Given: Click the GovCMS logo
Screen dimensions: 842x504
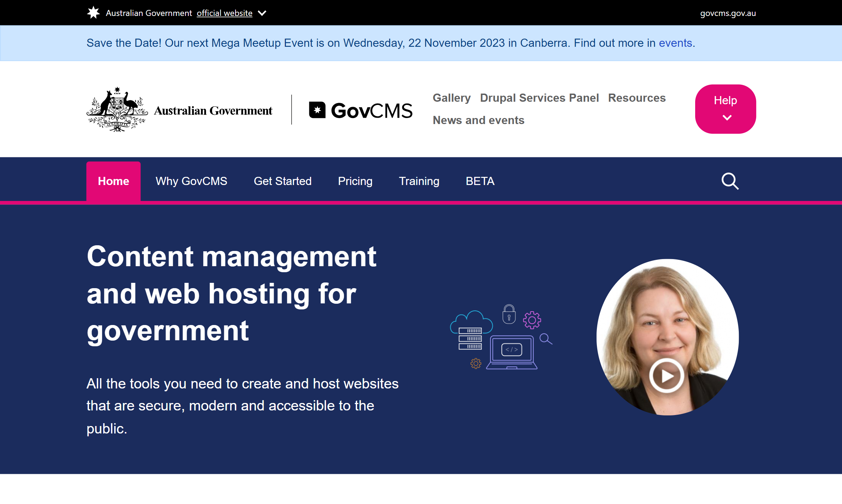Looking at the screenshot, I should pos(361,110).
